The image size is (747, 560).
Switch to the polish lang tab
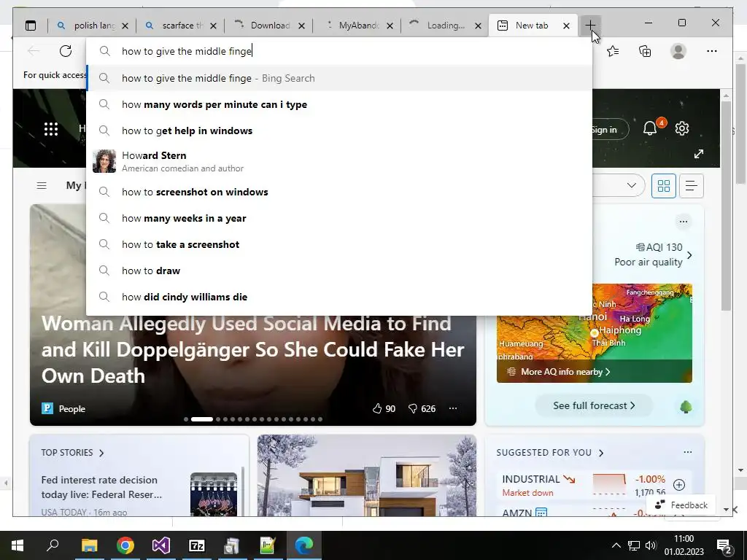tap(91, 26)
